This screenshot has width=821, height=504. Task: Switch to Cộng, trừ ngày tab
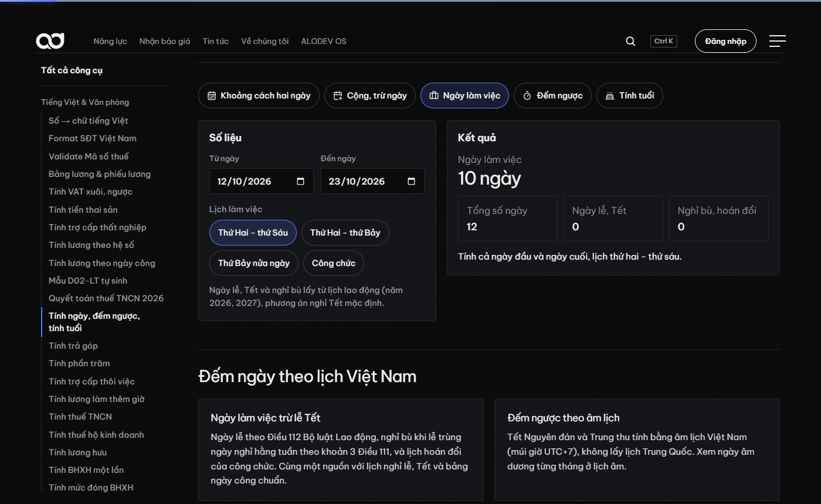(x=370, y=96)
